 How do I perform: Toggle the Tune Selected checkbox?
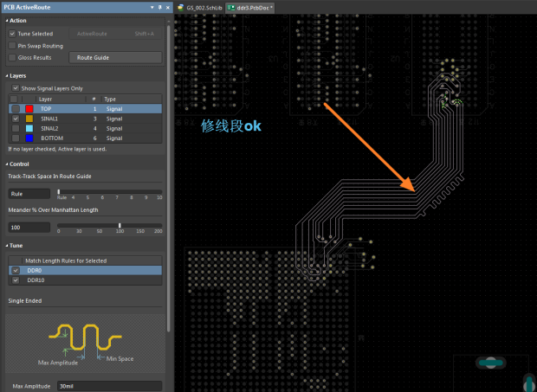12,34
